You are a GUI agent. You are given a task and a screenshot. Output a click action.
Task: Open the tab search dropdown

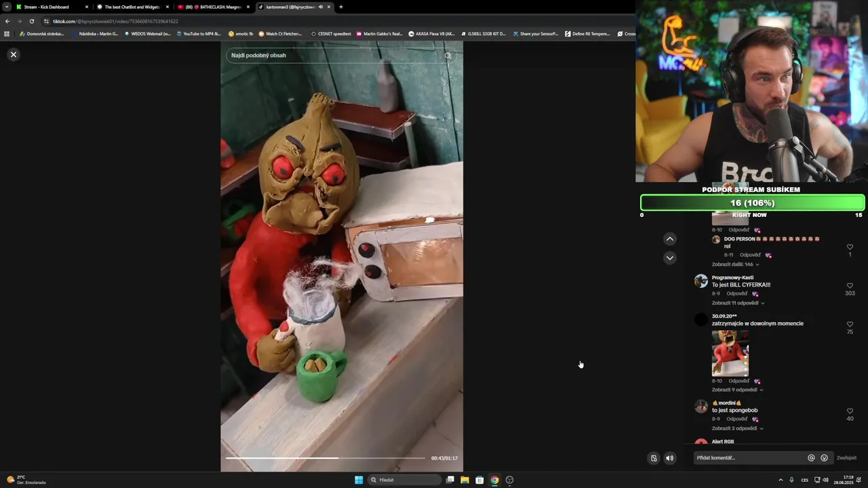point(7,7)
